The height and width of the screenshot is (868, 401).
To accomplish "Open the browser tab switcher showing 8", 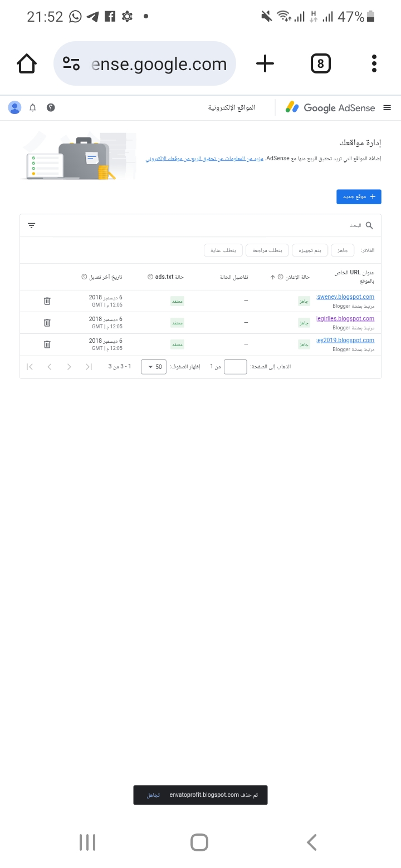I will [320, 64].
